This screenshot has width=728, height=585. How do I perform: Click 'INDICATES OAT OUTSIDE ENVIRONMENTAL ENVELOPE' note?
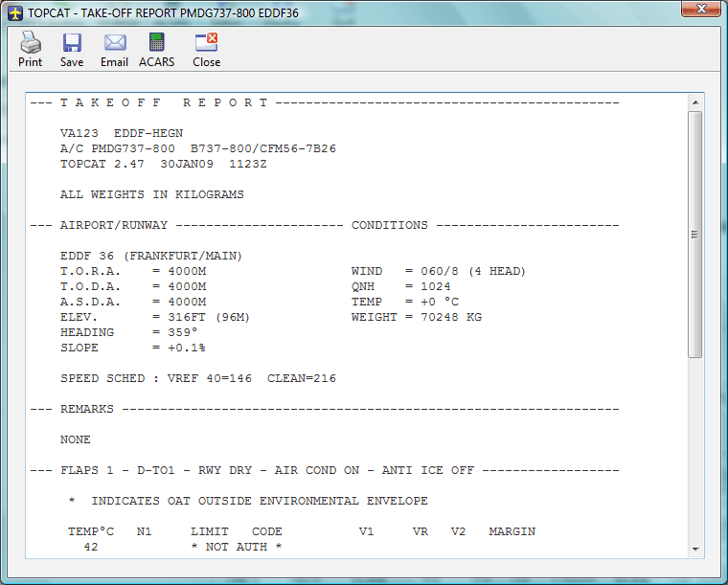point(260,501)
